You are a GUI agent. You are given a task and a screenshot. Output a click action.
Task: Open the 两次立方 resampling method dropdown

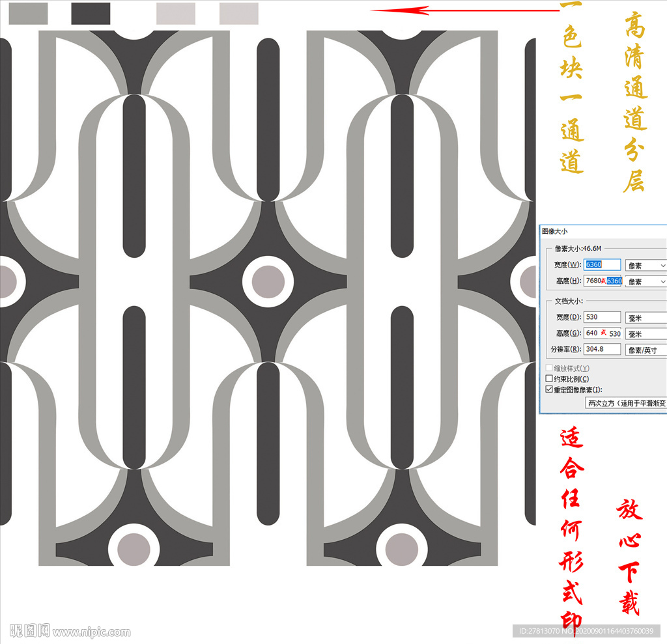[x=626, y=403]
